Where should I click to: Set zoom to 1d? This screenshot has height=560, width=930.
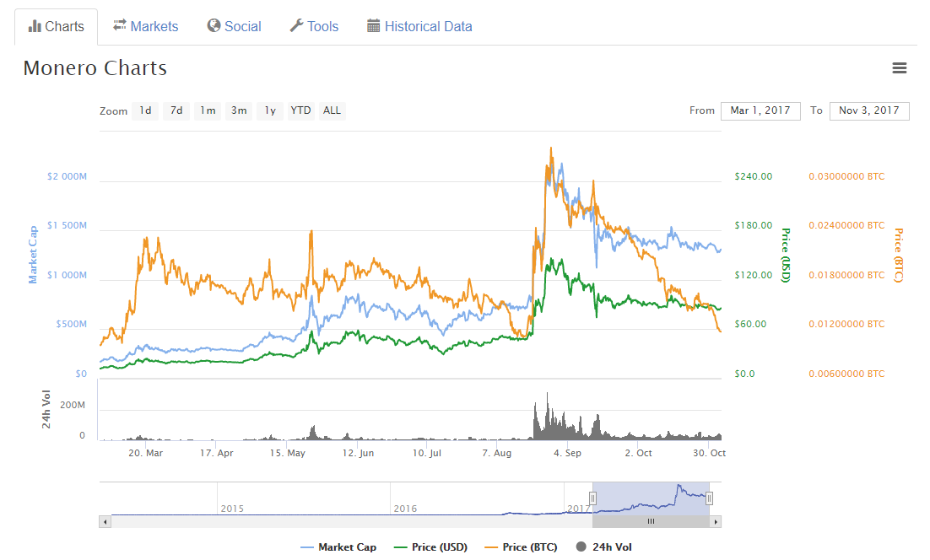pyautogui.click(x=145, y=110)
